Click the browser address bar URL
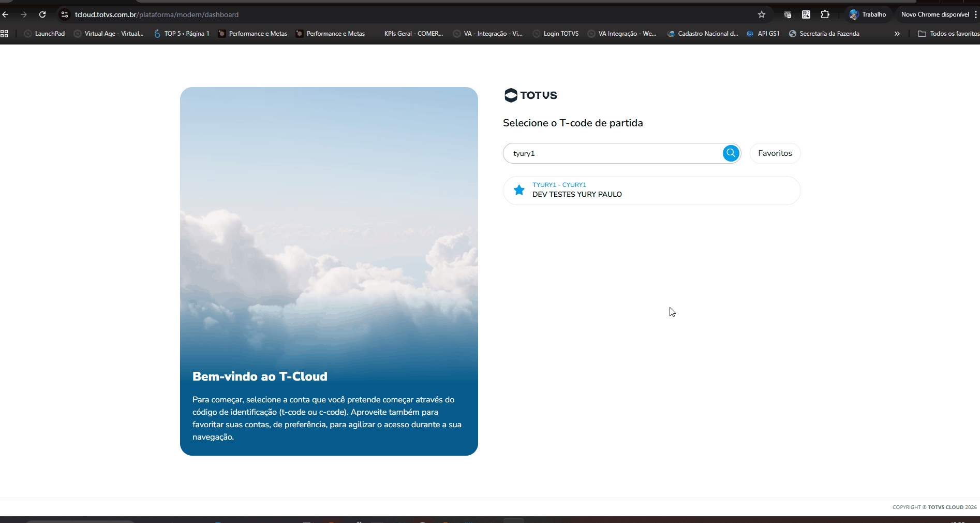Screen dimensions: 980x523 click(157, 14)
